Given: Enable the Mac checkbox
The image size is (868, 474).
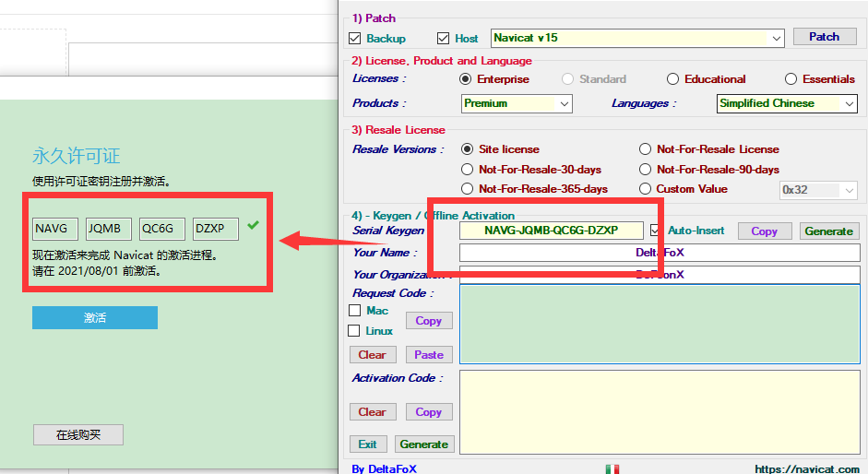Looking at the screenshot, I should click(355, 310).
